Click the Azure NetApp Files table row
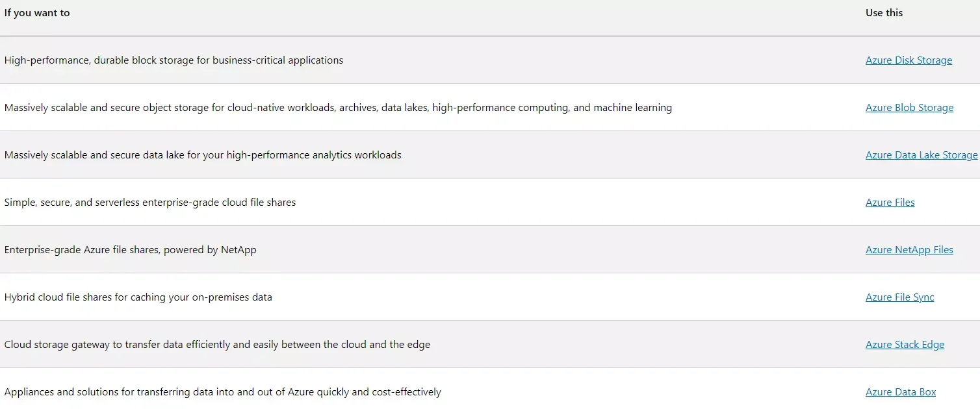 455,249
